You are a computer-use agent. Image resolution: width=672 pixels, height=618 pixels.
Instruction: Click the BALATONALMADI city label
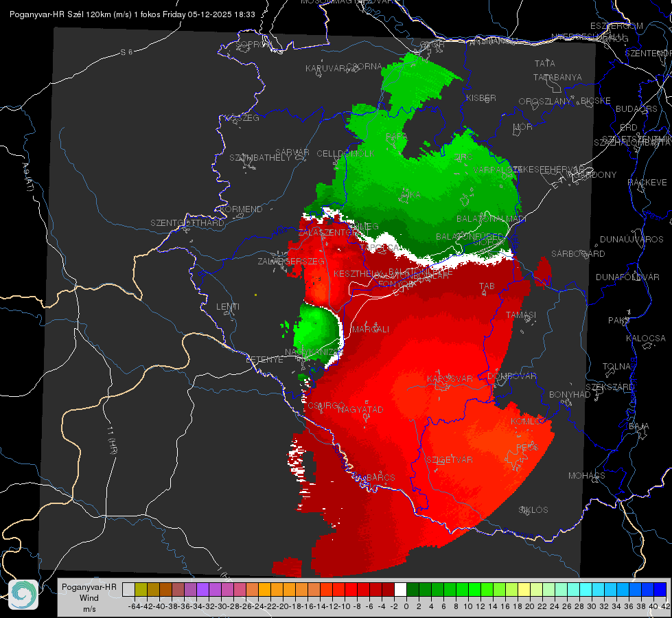coord(491,219)
